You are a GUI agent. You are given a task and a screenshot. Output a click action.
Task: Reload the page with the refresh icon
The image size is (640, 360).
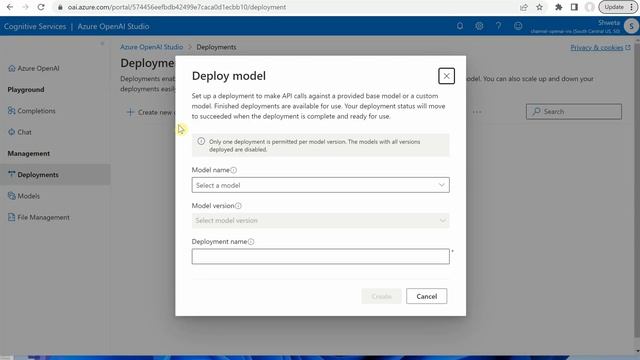pos(41,7)
